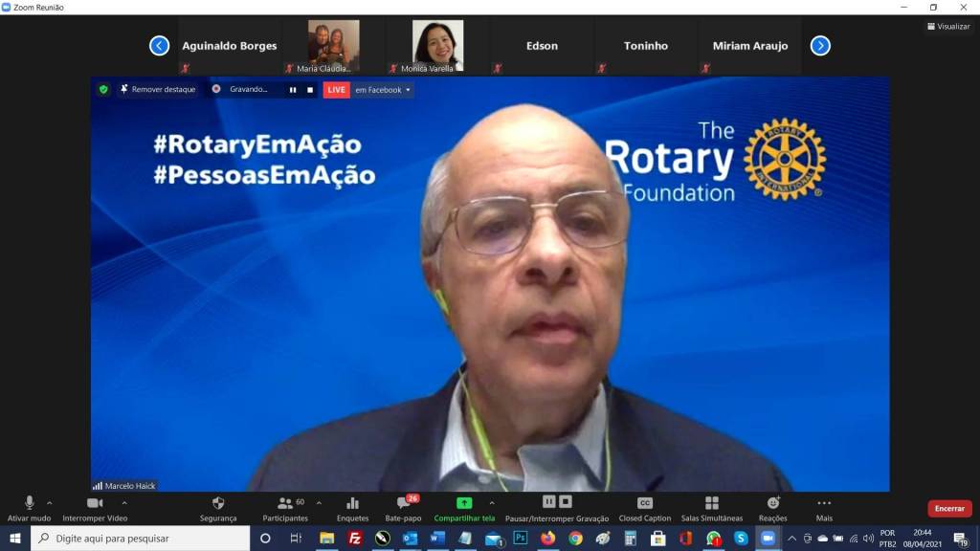Open the Reações emoji icon
The image size is (980, 551).
[773, 503]
